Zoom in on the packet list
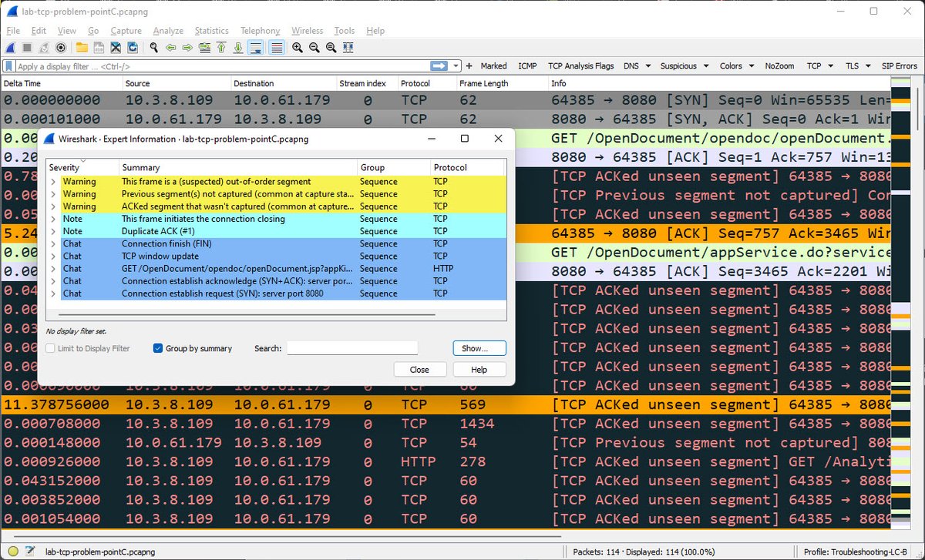The height and width of the screenshot is (560, 925). [x=297, y=48]
